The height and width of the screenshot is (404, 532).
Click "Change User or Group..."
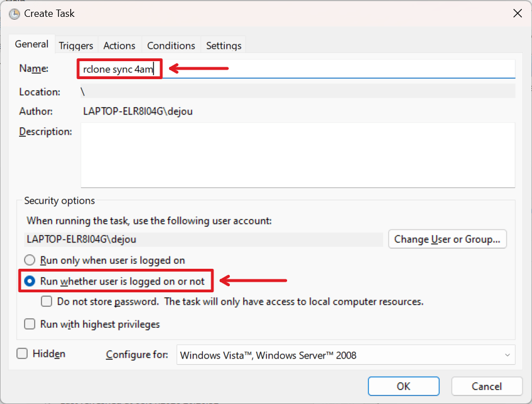447,239
